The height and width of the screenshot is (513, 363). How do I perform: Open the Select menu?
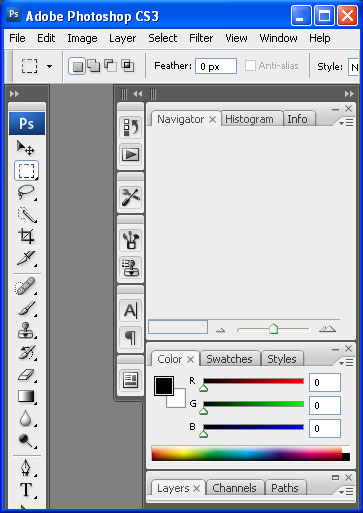click(163, 38)
